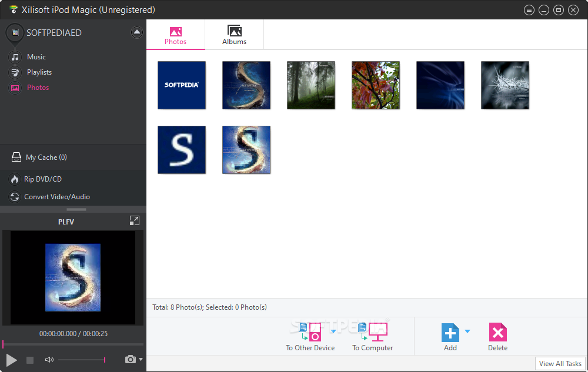
Task: Open To Other Device dropdown arrow
Action: coord(333,331)
